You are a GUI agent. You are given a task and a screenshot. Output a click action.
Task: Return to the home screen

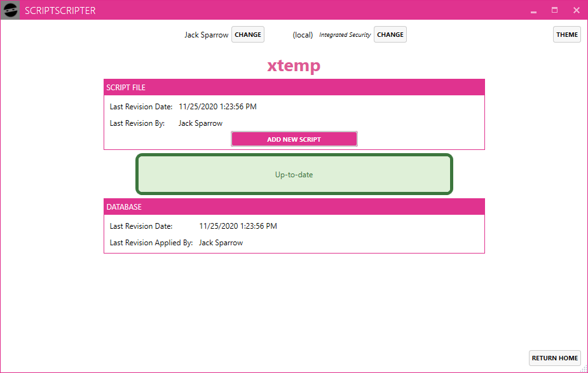[x=554, y=358]
